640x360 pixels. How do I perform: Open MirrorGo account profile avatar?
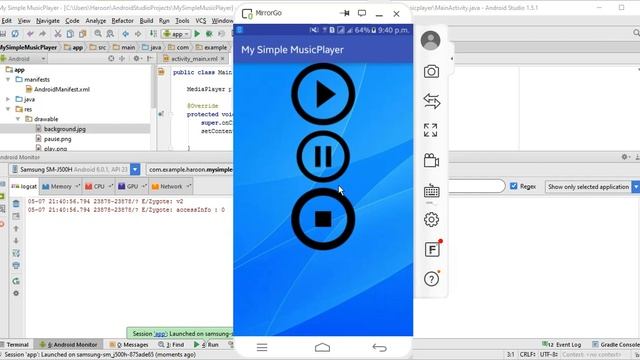tap(430, 40)
